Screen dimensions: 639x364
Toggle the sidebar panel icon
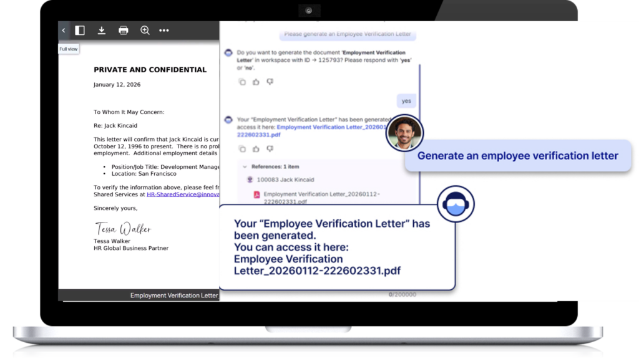[80, 30]
